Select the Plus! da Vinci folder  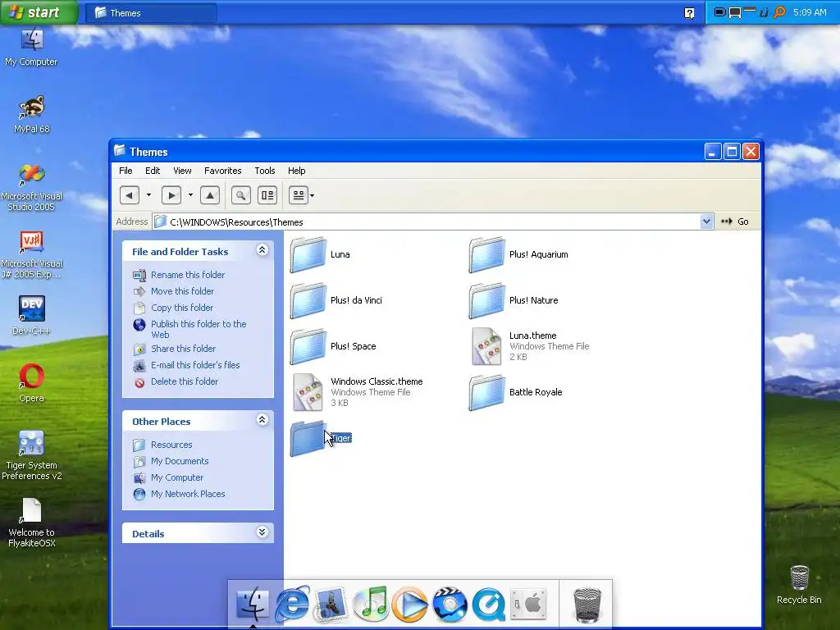(x=308, y=300)
